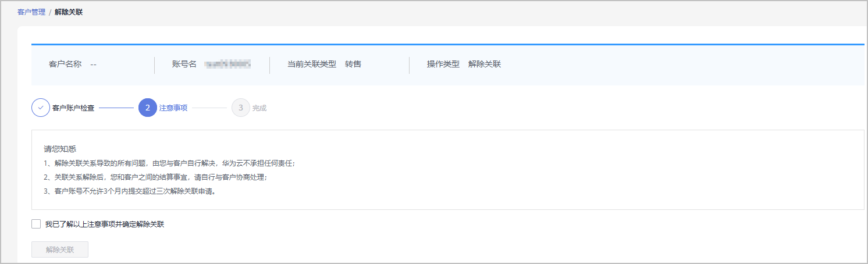Click the blurred account name value
The image size is (868, 264).
pyautogui.click(x=228, y=64)
